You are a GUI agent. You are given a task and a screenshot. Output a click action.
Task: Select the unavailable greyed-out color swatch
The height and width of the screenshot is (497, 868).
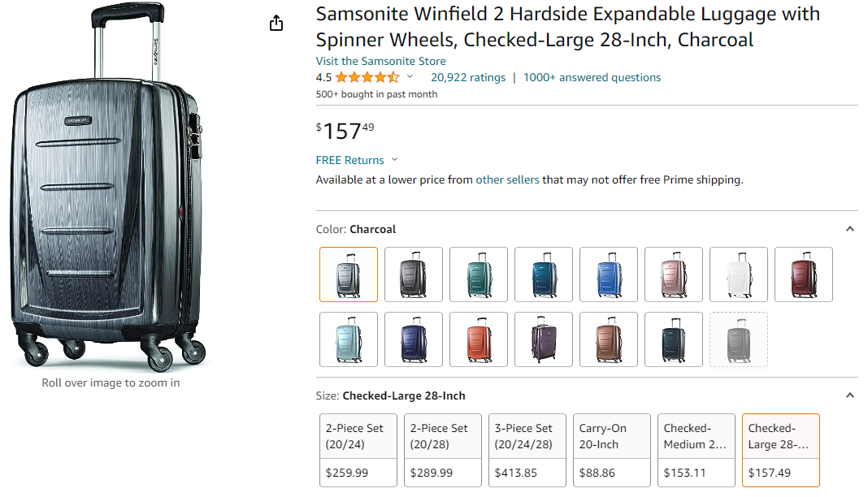tap(739, 339)
